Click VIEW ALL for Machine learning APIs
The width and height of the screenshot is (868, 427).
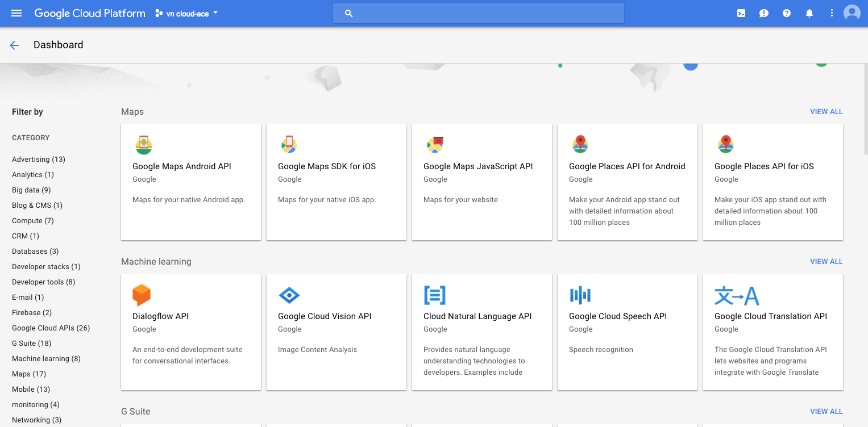pos(826,261)
